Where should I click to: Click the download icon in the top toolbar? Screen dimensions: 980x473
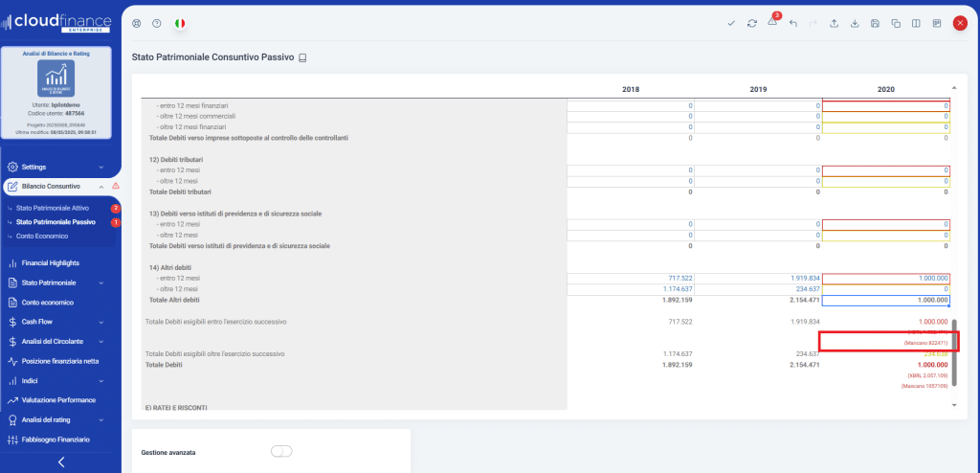[x=855, y=23]
